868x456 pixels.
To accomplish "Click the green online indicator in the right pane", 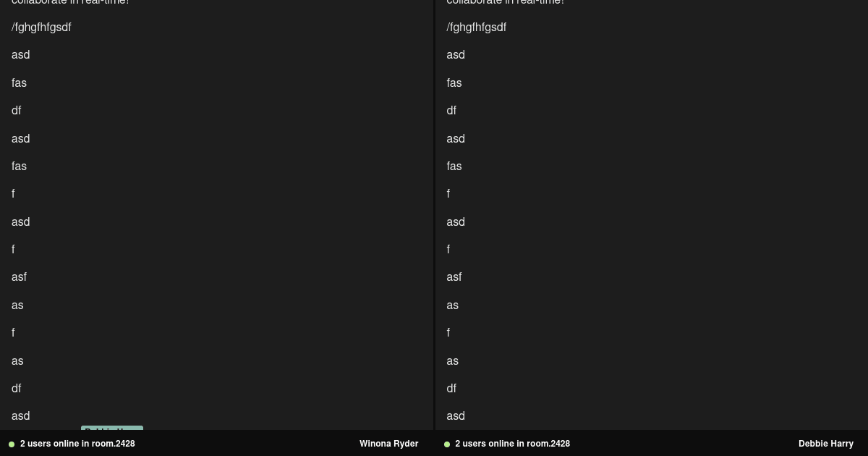I will 446,444.
